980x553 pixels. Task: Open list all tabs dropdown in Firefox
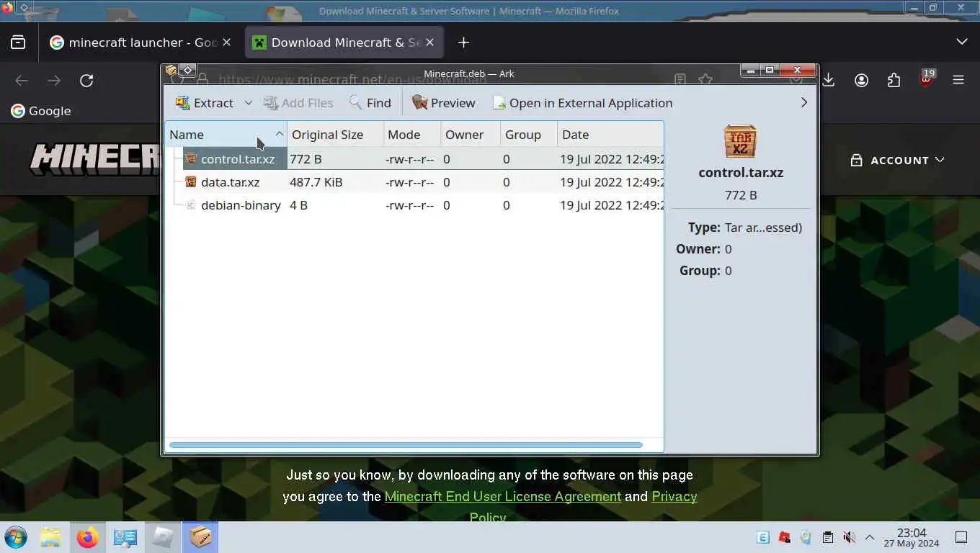(961, 42)
